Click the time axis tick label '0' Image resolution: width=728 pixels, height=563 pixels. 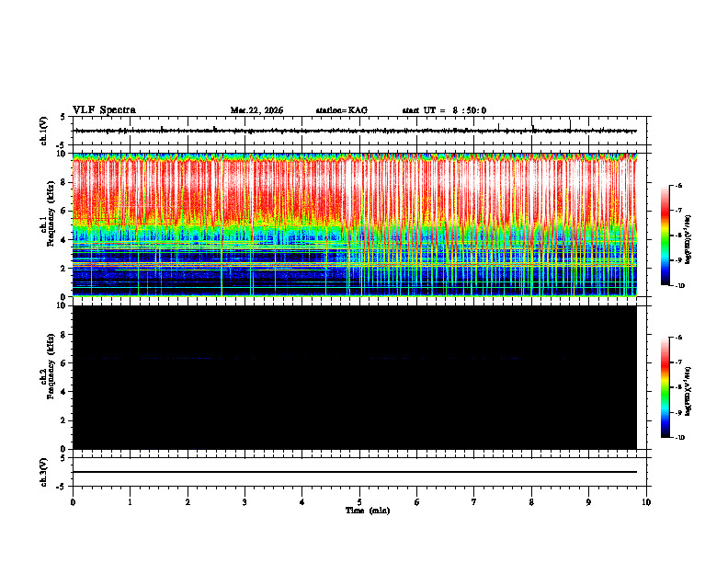pos(73,502)
